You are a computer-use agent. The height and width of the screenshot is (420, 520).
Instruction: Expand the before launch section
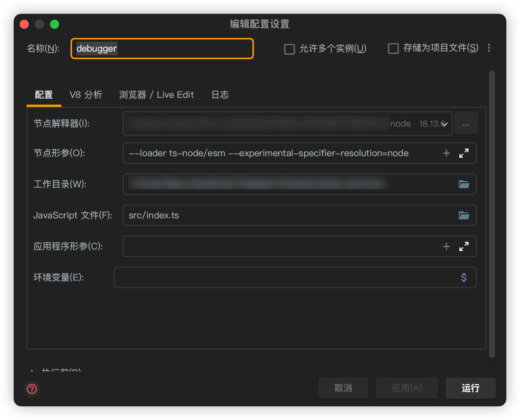(x=33, y=370)
